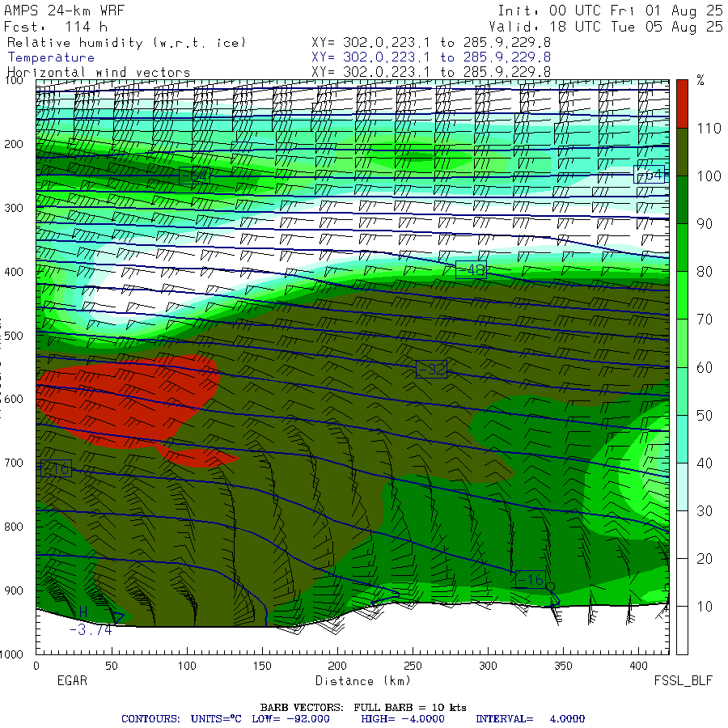Click the 200 pressure label on the vertical axis
The width and height of the screenshot is (728, 728).
[x=14, y=144]
